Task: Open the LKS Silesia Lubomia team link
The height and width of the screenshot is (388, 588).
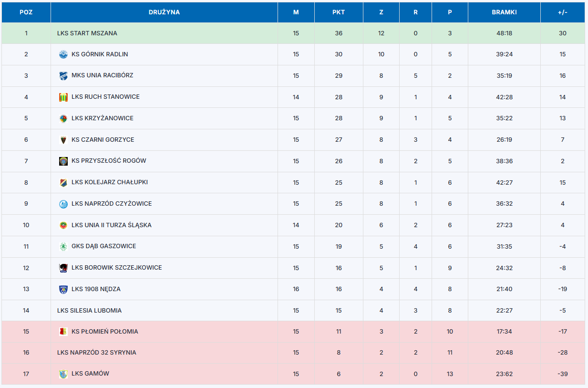Action: click(89, 311)
